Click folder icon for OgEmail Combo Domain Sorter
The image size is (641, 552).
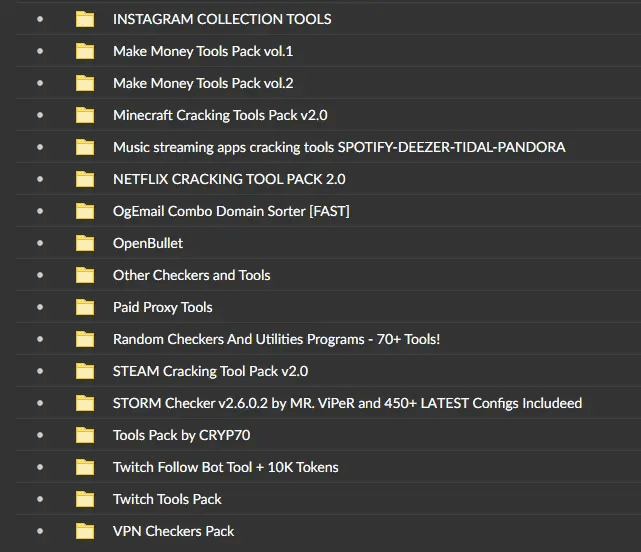click(x=85, y=211)
